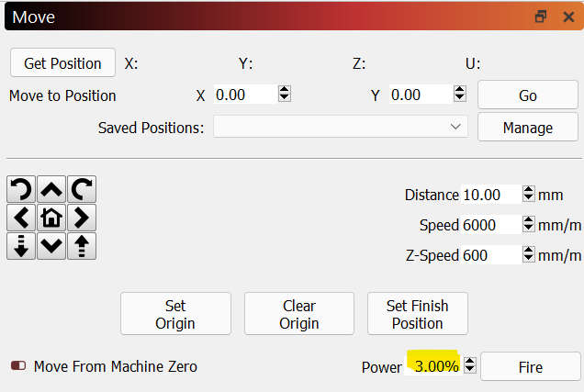Screen dimensions: 584x392
Task: Home the laser using the house icon
Action: (x=51, y=218)
